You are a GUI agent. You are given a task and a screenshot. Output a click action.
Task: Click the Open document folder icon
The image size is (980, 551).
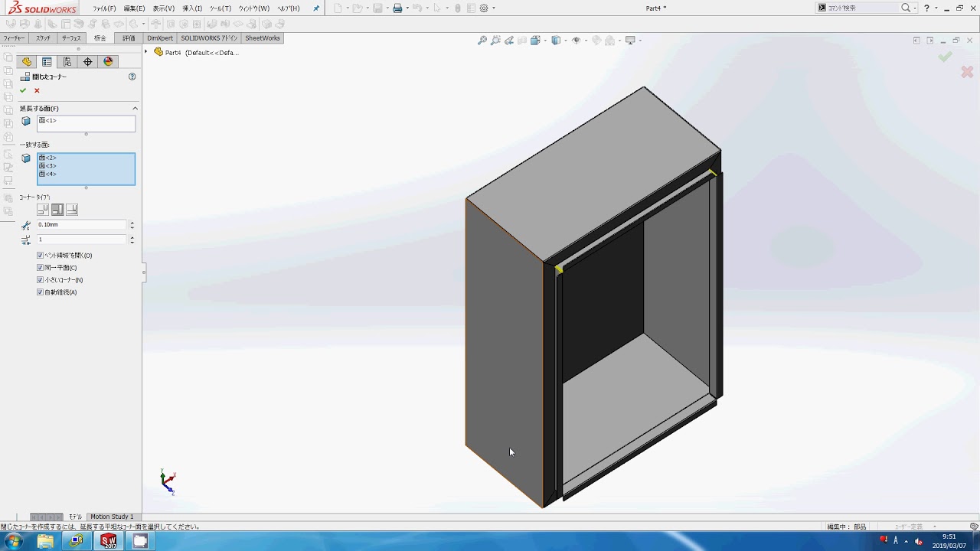[x=358, y=8]
